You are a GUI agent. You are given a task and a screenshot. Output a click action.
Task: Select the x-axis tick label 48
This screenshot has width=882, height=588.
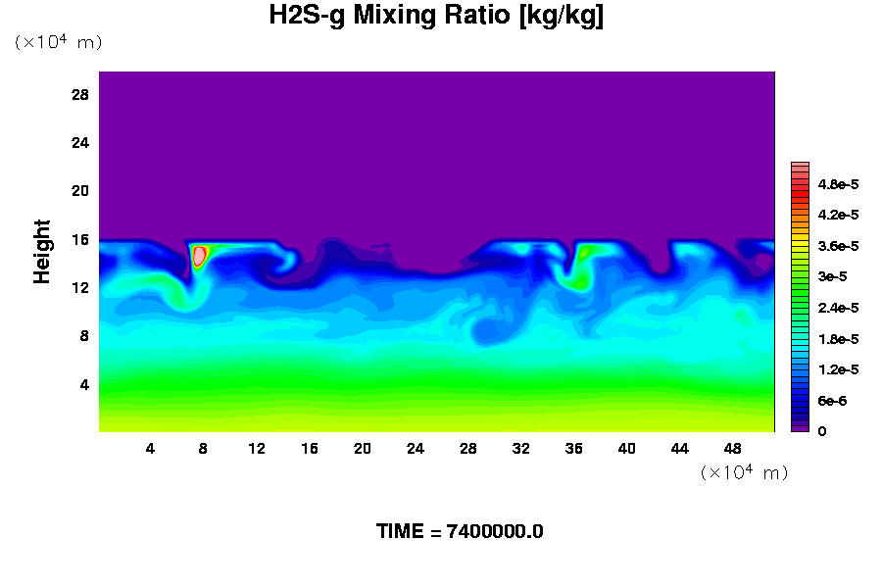733,449
